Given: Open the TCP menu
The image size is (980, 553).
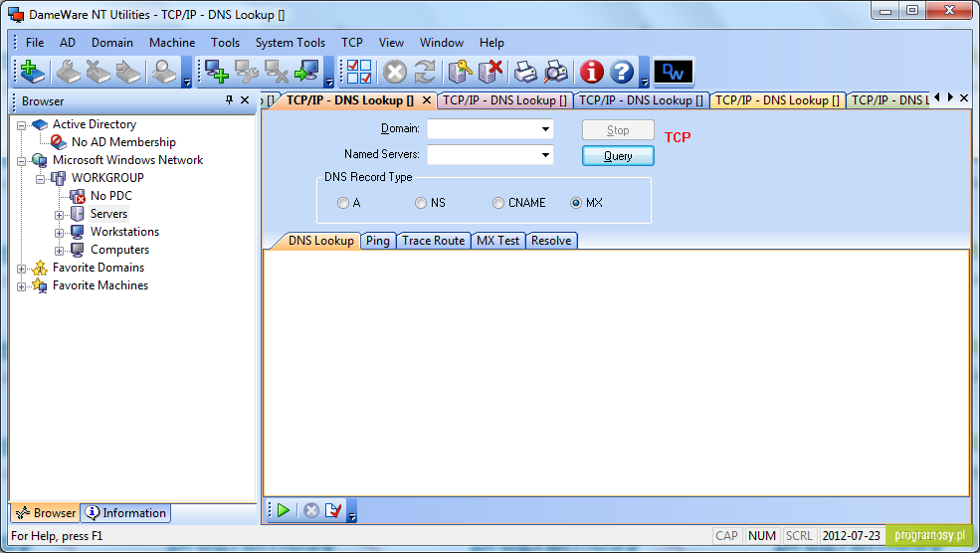Looking at the screenshot, I should click(x=352, y=43).
